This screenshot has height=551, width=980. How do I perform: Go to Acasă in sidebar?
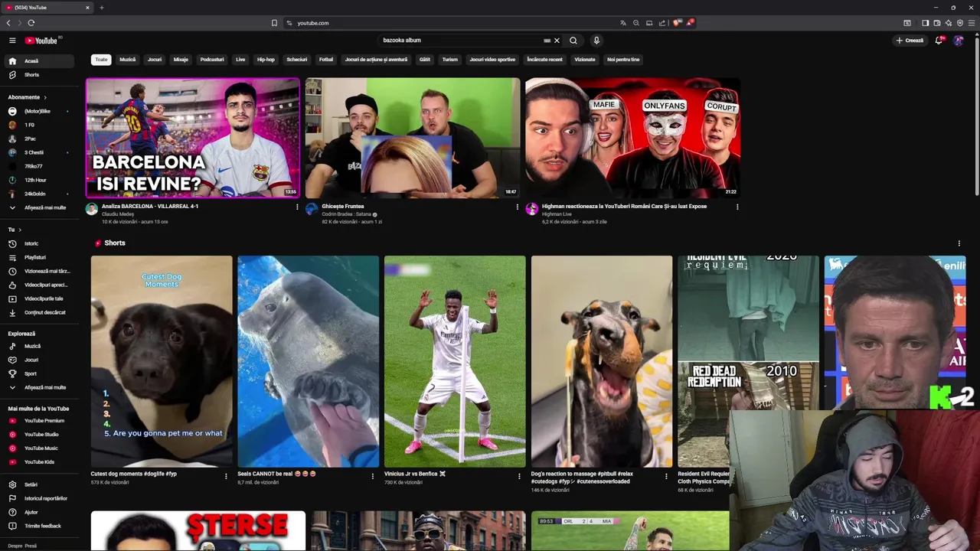(40, 61)
